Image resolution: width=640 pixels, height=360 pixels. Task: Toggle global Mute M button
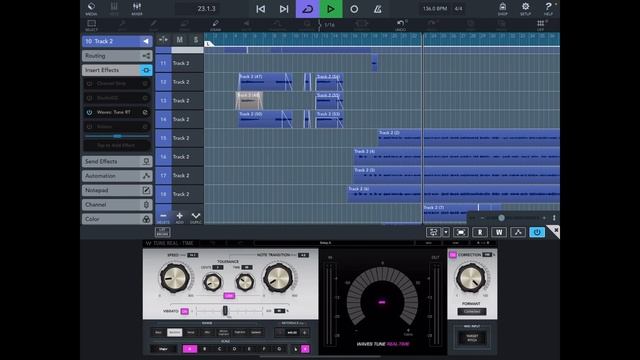(x=179, y=40)
